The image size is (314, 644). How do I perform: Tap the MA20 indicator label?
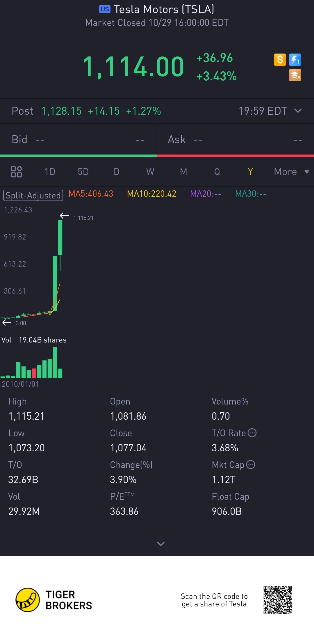click(206, 194)
